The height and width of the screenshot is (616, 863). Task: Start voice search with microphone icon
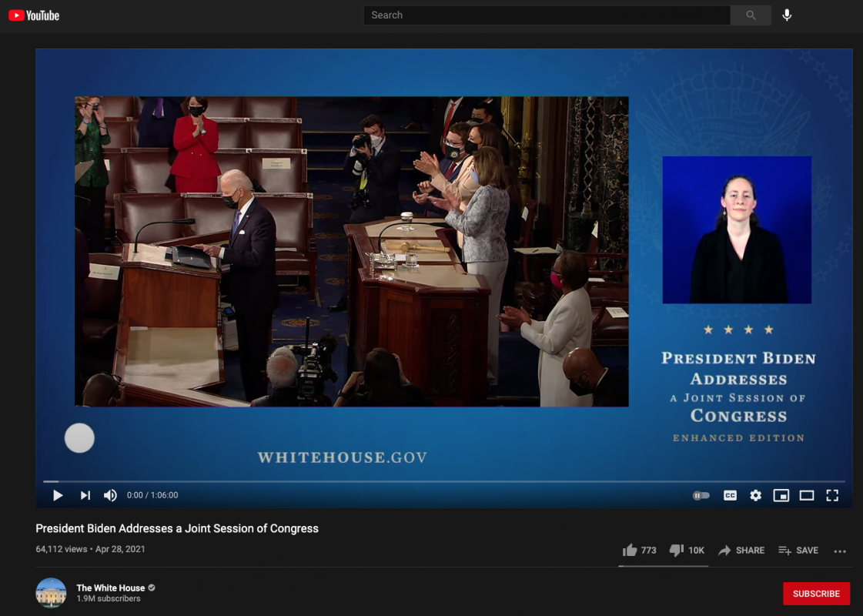(x=787, y=15)
